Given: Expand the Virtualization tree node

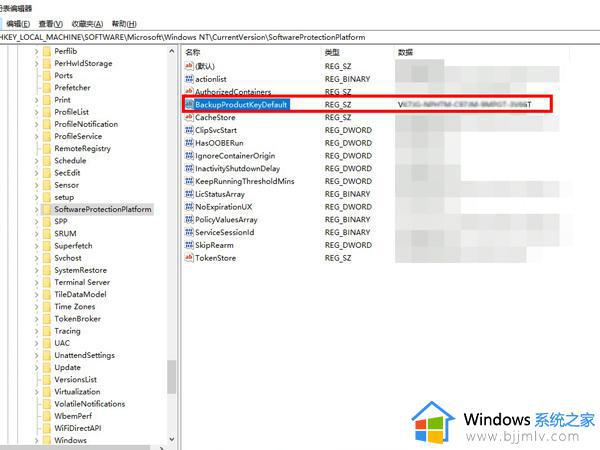Looking at the screenshot, I should pos(36,392).
